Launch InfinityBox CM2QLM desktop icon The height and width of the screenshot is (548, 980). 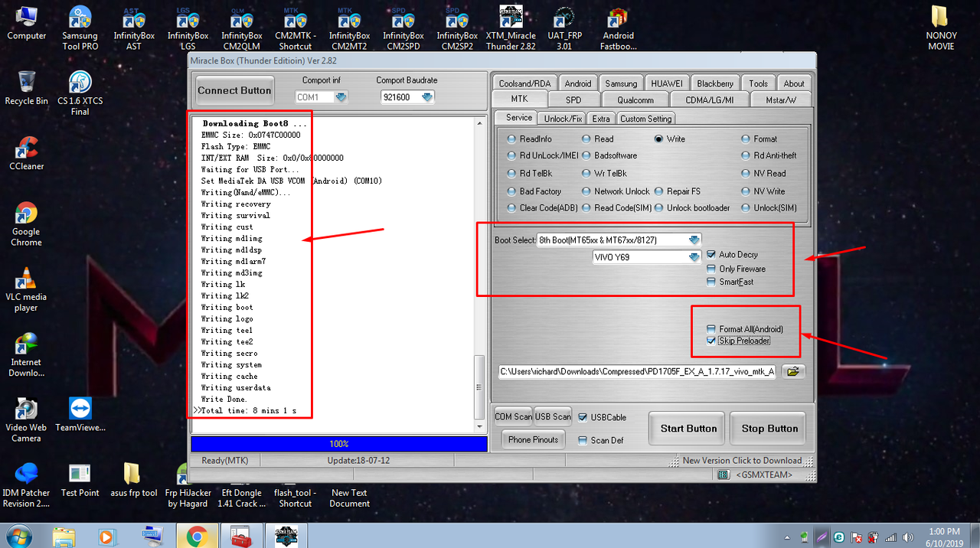241,28
